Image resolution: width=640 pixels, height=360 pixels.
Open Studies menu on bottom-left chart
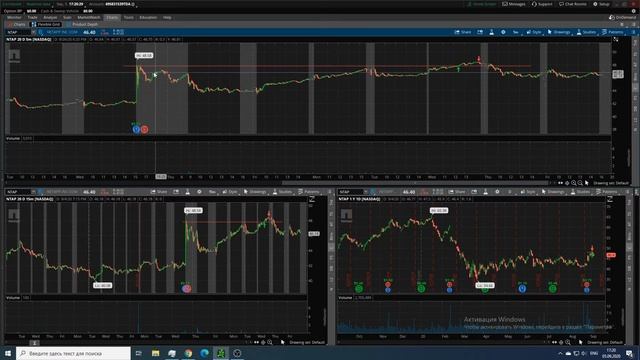[282, 192]
